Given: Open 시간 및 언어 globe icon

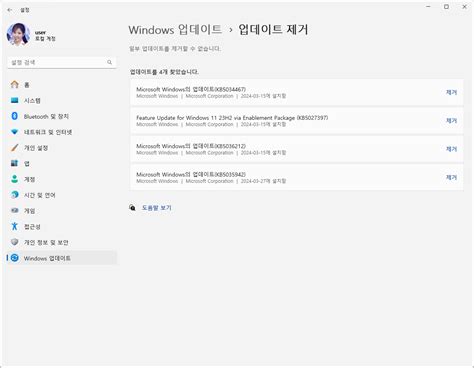Looking at the screenshot, I should (14, 195).
